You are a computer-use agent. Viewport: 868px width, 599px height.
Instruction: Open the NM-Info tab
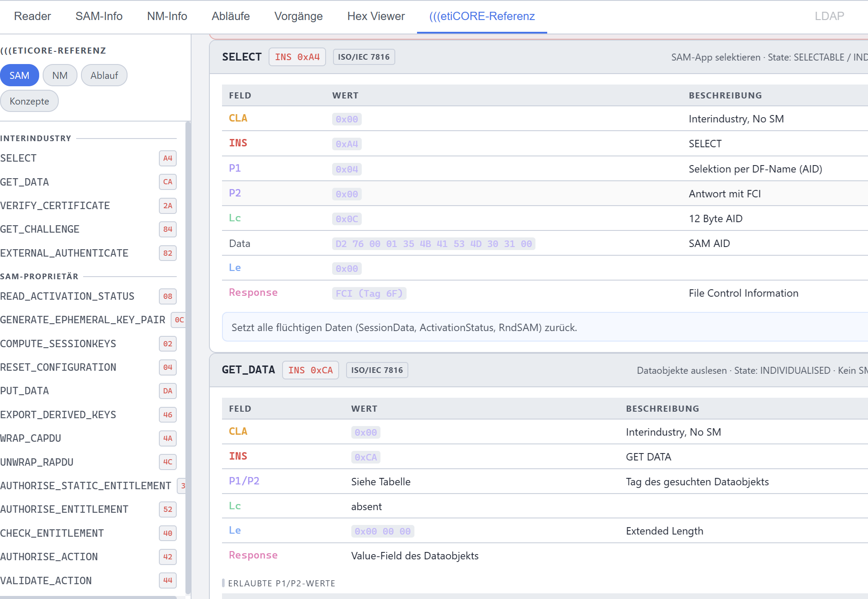(167, 16)
